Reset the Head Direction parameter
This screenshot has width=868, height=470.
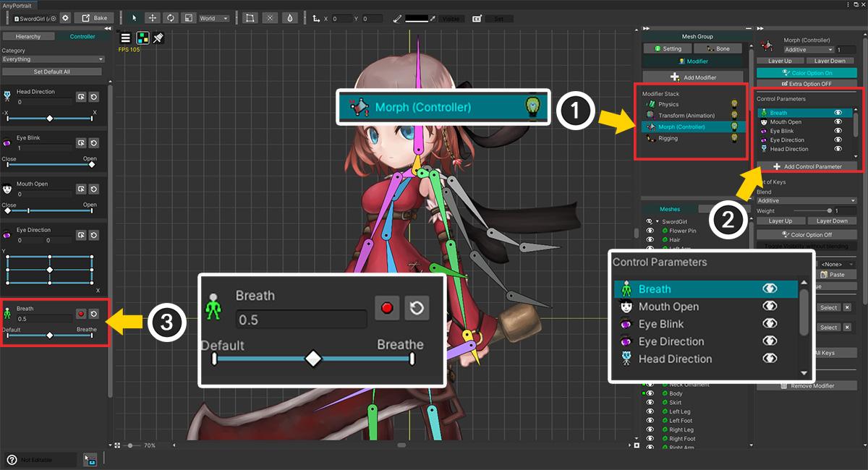(94, 96)
